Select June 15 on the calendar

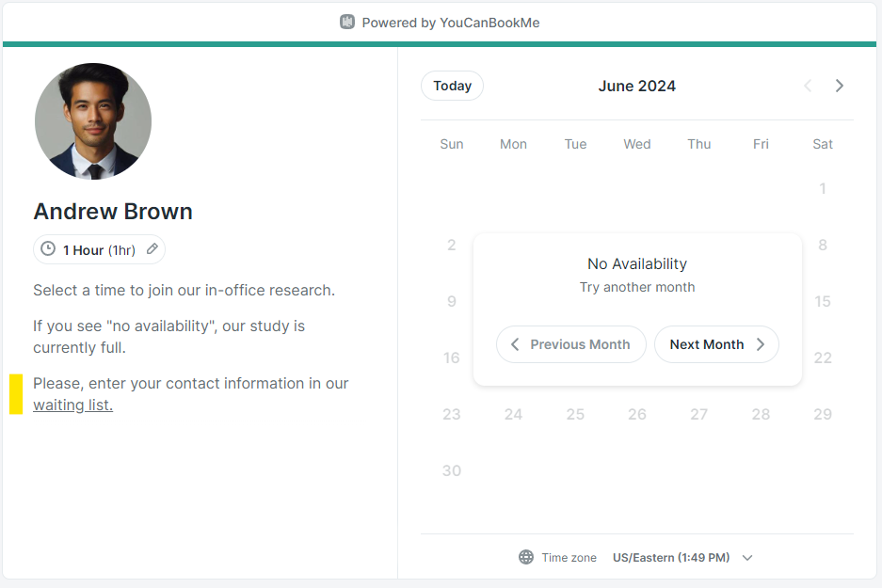coord(823,301)
